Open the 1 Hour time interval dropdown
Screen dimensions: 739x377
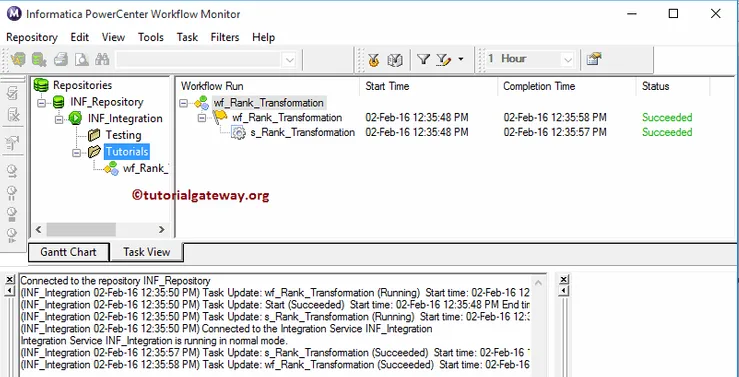567,60
